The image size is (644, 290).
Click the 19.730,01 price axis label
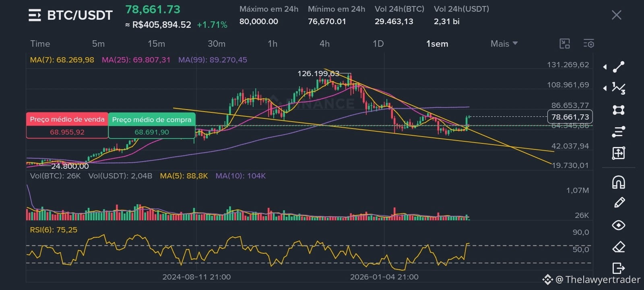[570, 166]
